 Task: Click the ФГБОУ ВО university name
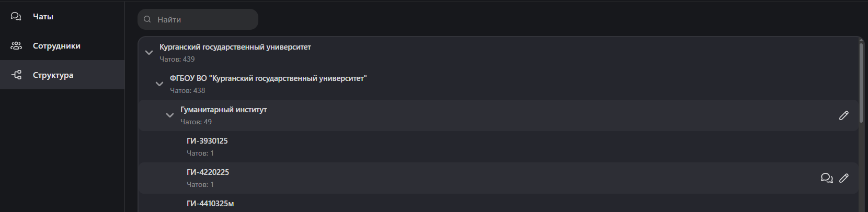click(268, 78)
